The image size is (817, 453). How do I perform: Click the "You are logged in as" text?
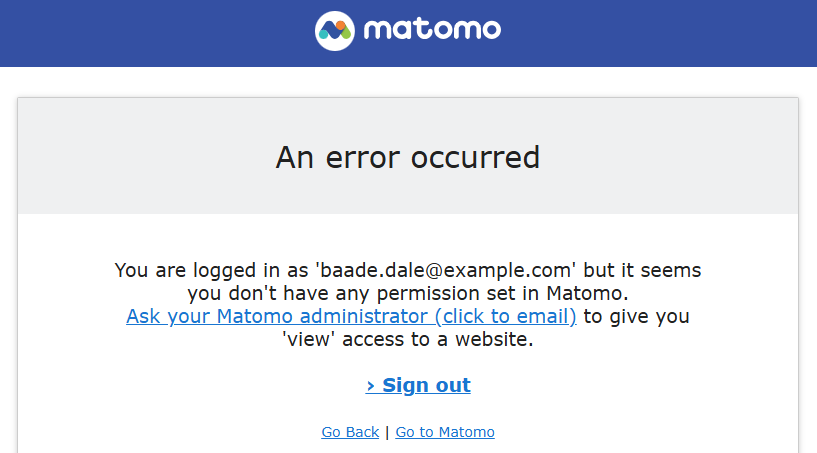[213, 270]
